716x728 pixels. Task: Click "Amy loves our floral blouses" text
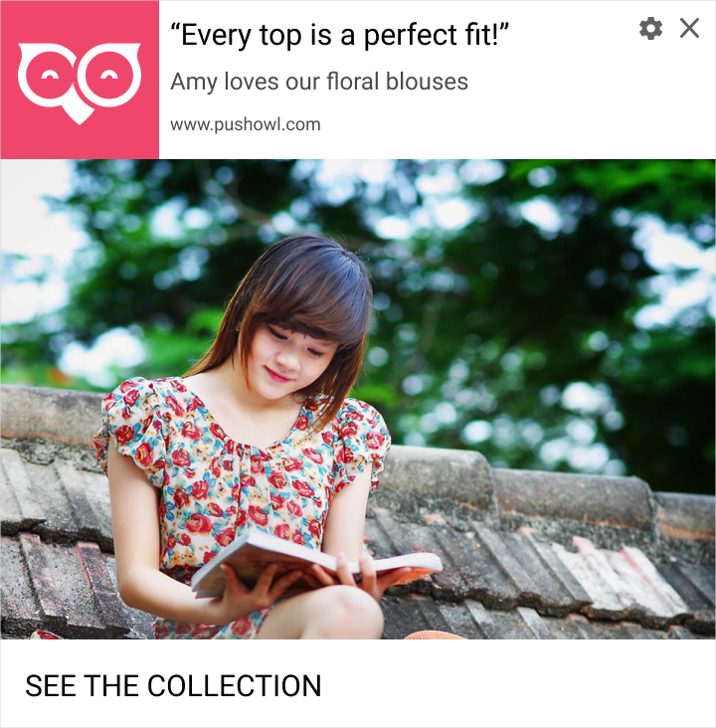319,82
